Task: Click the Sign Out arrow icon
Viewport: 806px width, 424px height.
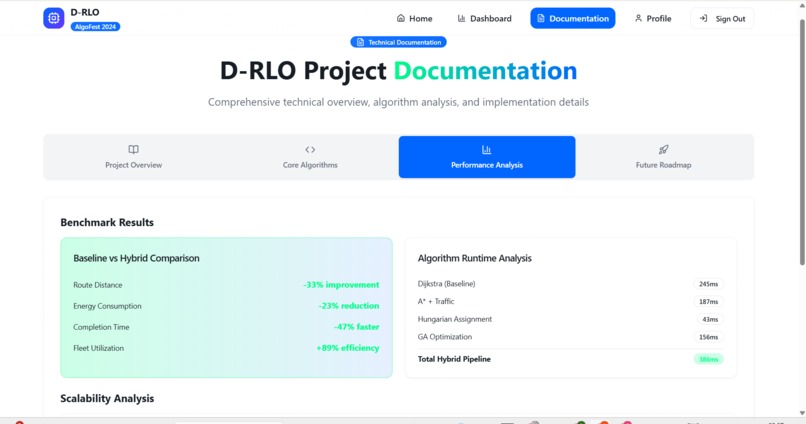Action: (x=703, y=19)
